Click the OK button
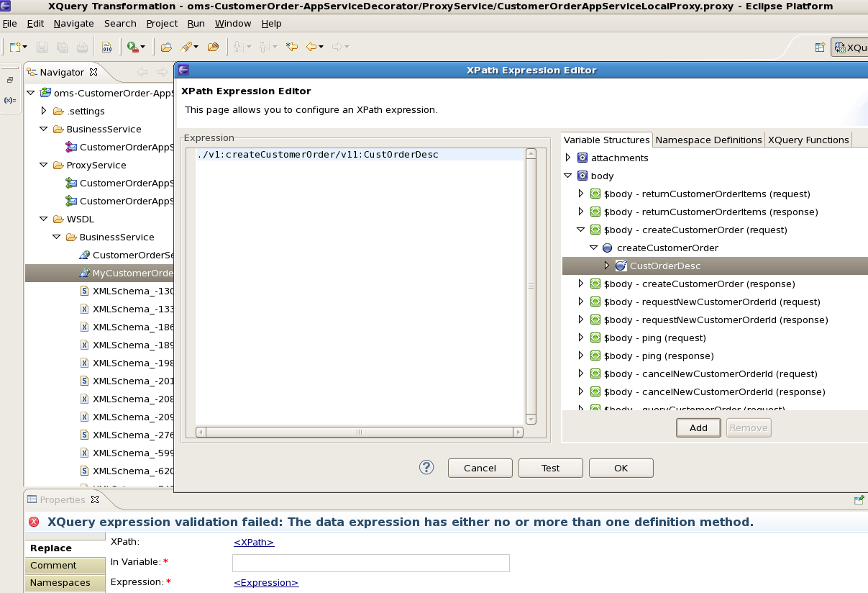868x593 pixels. point(621,468)
